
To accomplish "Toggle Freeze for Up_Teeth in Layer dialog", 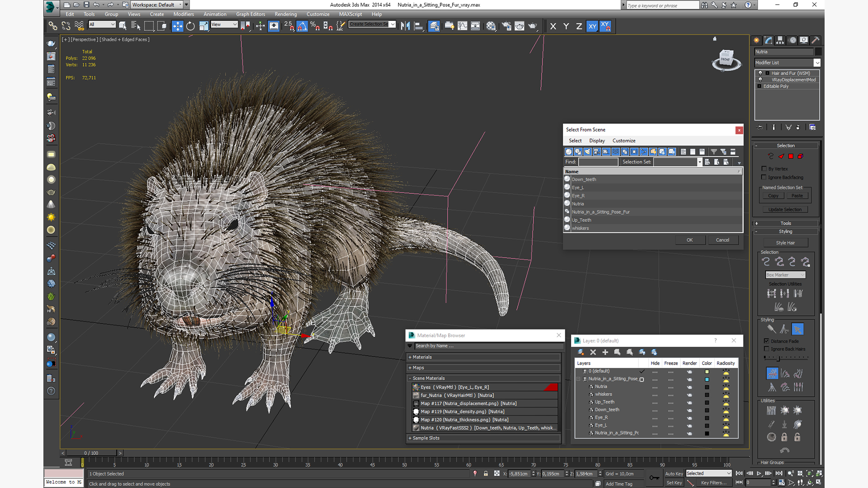I will (x=671, y=402).
